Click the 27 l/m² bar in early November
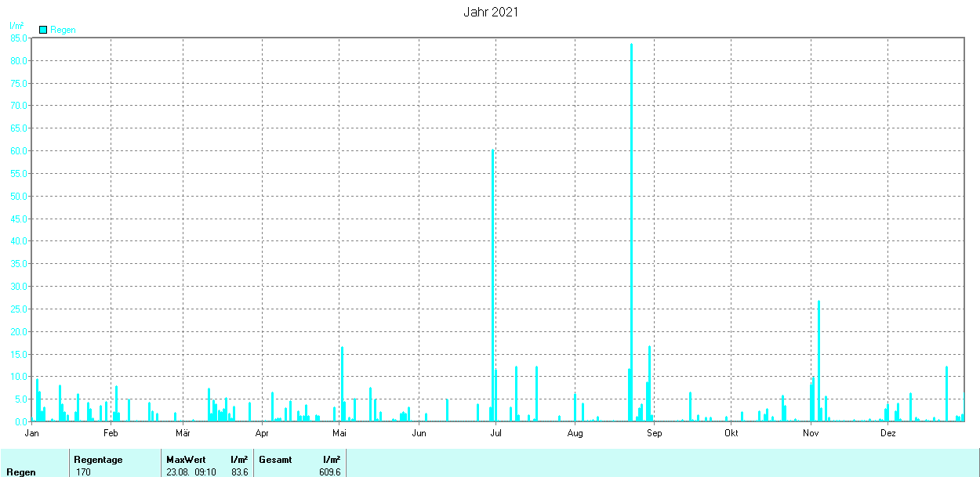Viewport: 980px width, 477px height. click(x=818, y=360)
